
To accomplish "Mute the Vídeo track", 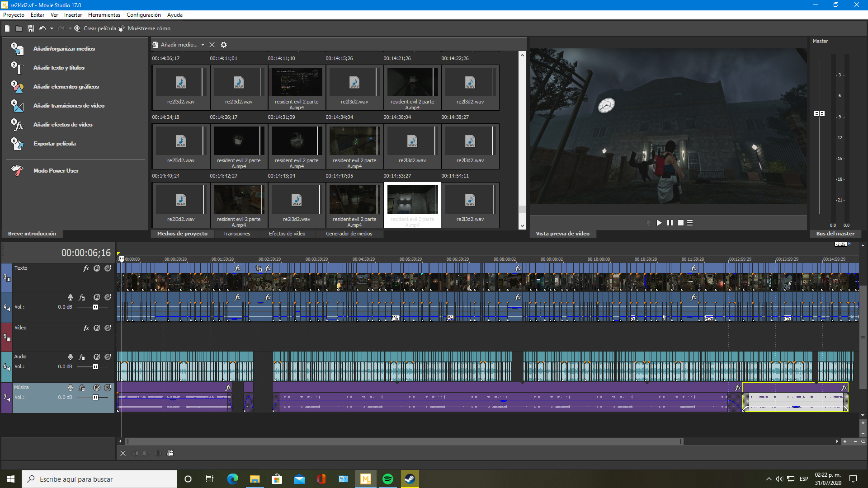I will [97, 328].
